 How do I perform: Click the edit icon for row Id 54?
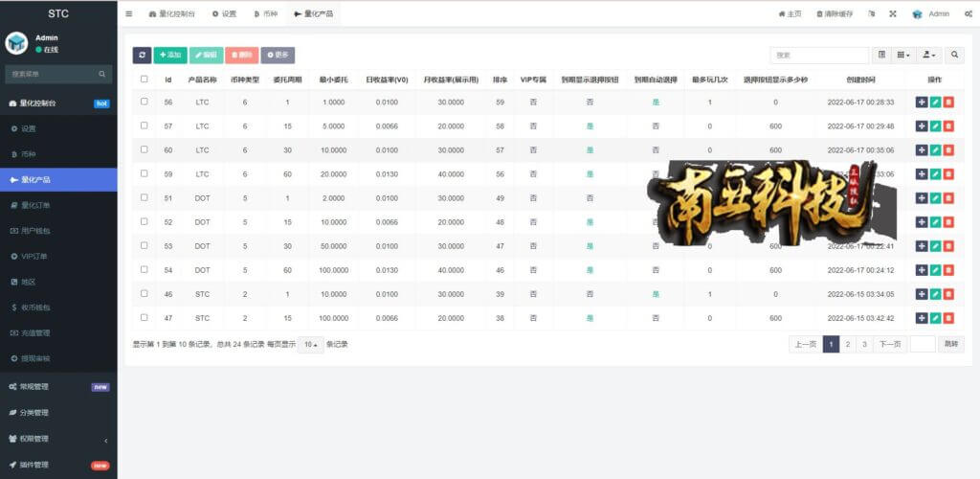pyautogui.click(x=935, y=270)
